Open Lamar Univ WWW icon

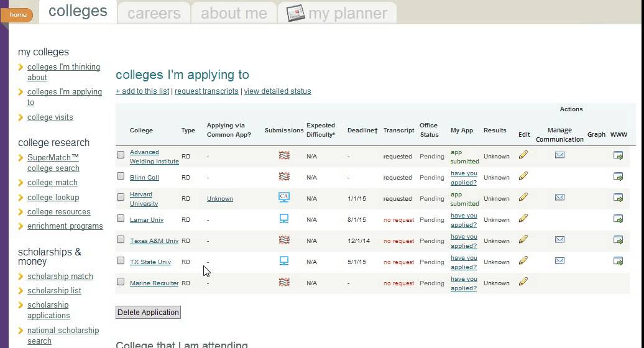[618, 219]
